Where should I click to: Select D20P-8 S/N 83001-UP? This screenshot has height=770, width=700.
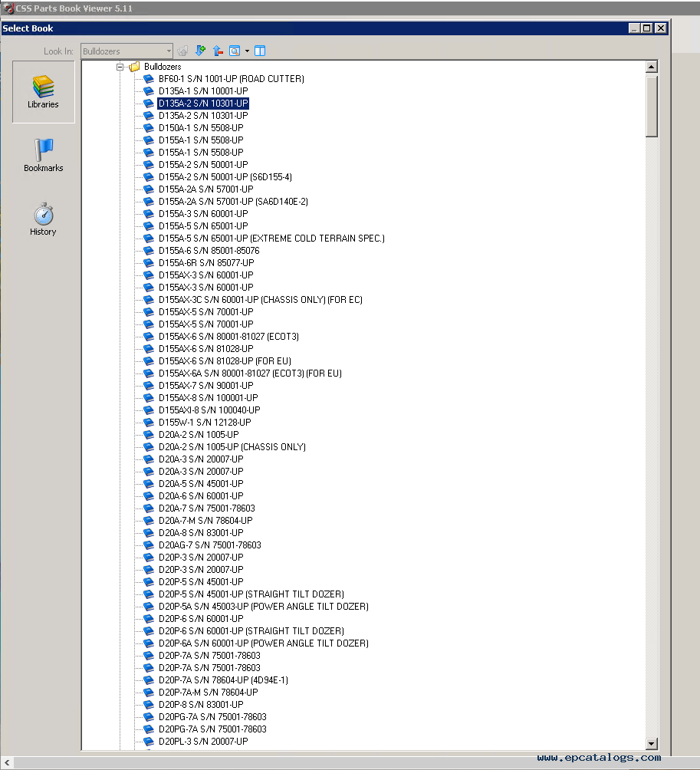(201, 705)
